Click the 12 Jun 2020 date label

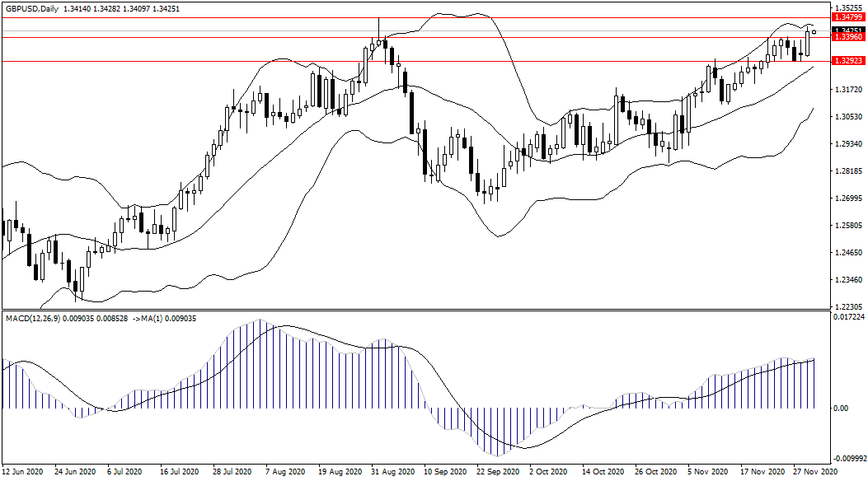click(x=22, y=473)
